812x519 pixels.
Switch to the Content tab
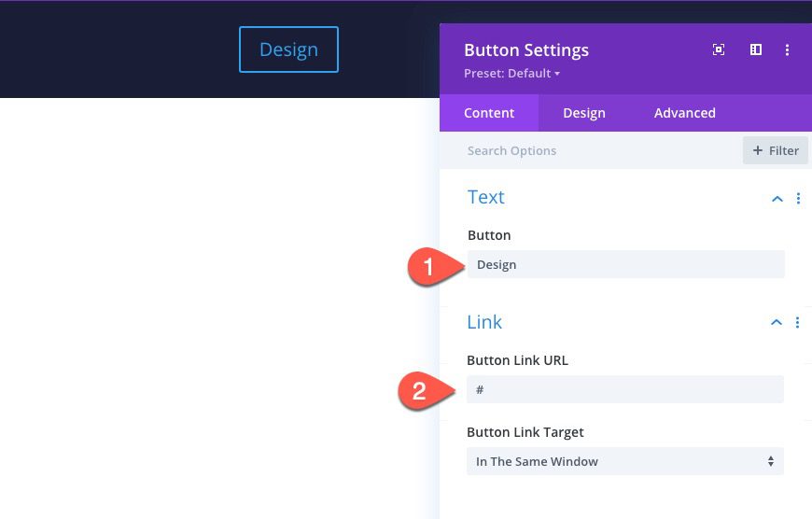(x=489, y=113)
